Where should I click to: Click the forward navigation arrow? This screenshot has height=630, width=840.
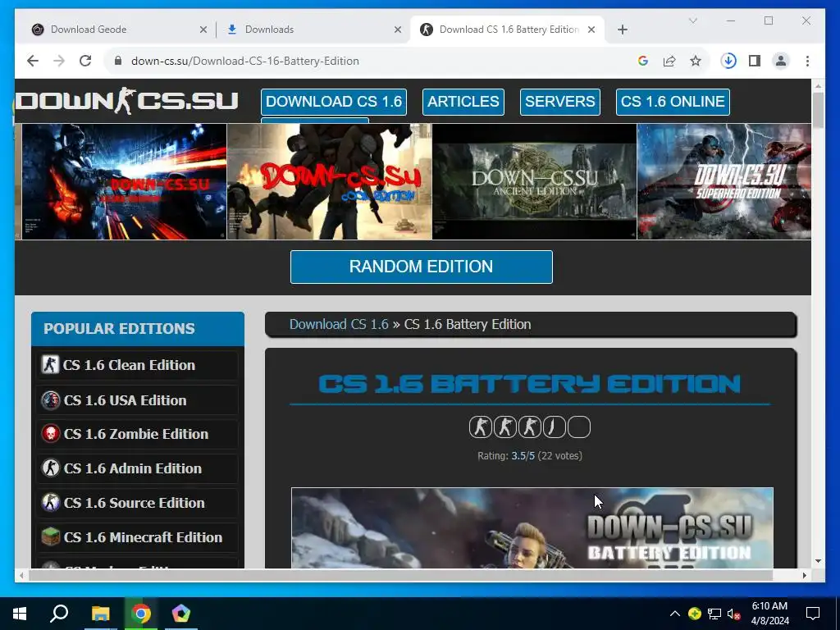[x=59, y=61]
